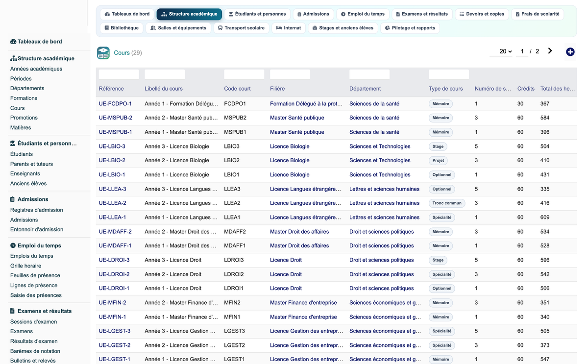Edit the current page number field
The width and height of the screenshot is (588, 364).
point(522,51)
